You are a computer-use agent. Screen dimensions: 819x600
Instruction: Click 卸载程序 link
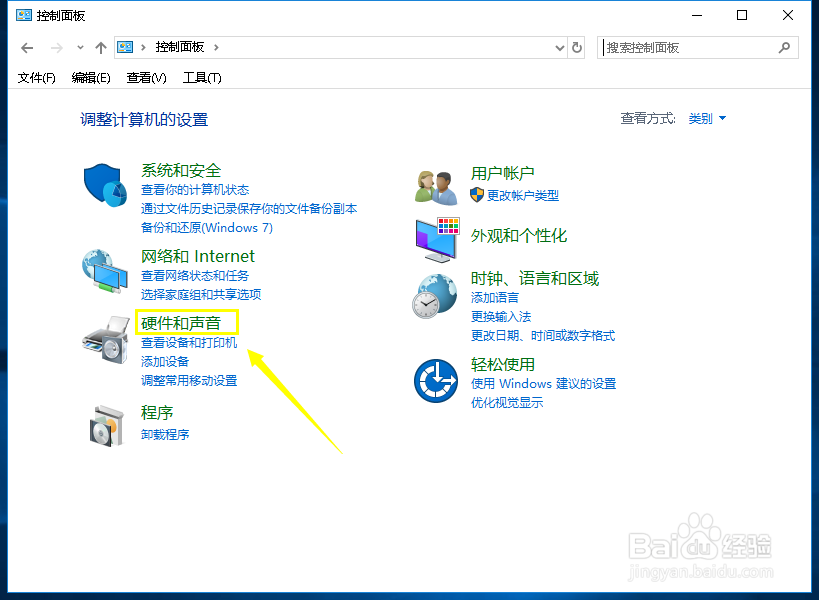pyautogui.click(x=165, y=434)
